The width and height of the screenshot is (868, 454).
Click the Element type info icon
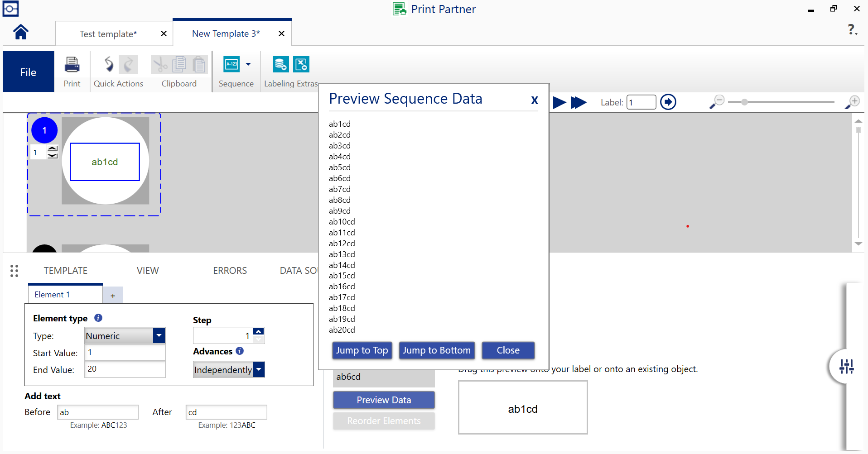point(98,318)
